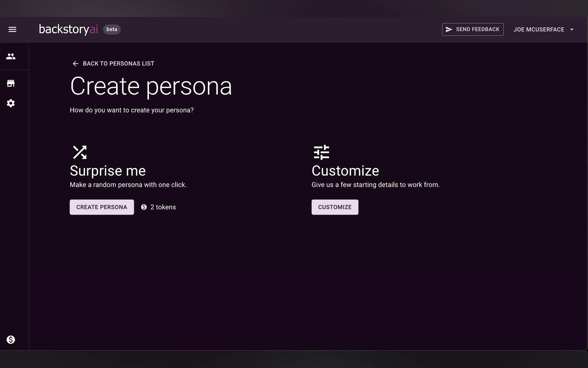The width and height of the screenshot is (588, 368).
Task: Click the beta badge
Action: tap(112, 29)
